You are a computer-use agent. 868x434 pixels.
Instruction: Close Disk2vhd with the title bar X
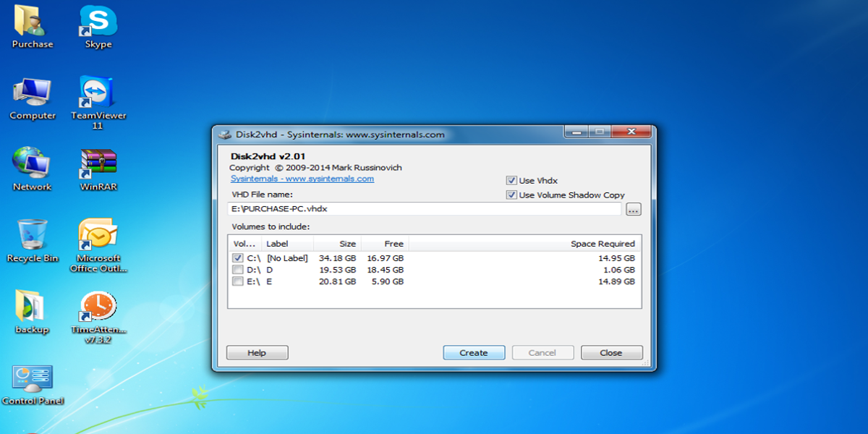click(631, 132)
